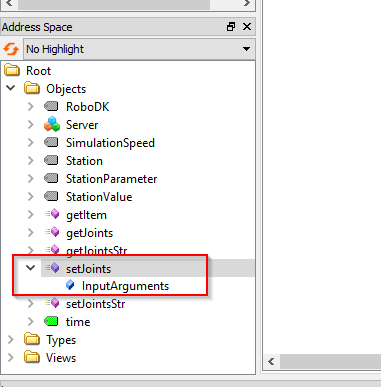The image size is (381, 387).
Task: Collapse the Objects folder
Action: coord(11,88)
